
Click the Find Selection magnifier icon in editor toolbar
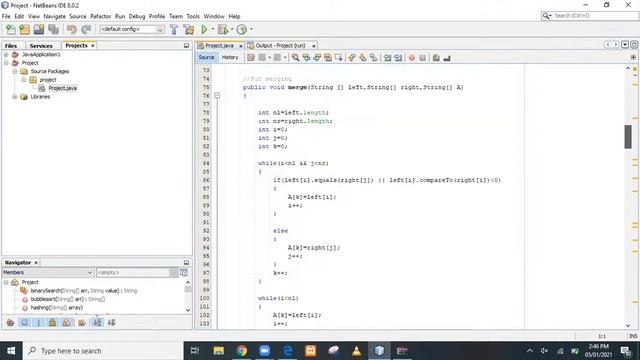(x=295, y=58)
